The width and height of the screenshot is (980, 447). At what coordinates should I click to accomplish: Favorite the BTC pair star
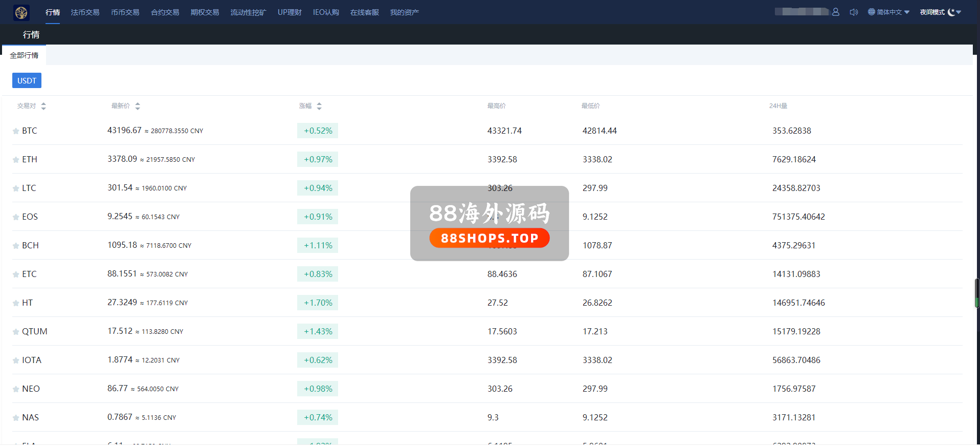(16, 131)
